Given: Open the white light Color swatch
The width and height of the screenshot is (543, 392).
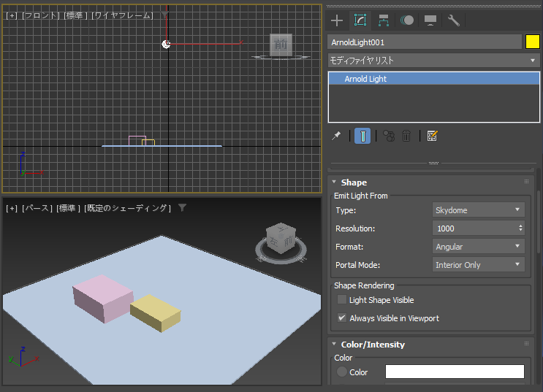Looking at the screenshot, I should click(x=455, y=372).
